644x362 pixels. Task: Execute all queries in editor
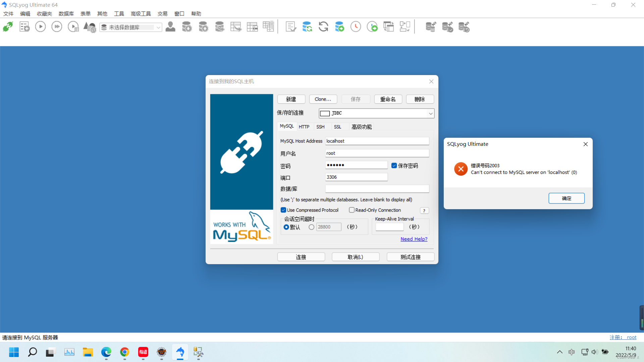(57, 26)
